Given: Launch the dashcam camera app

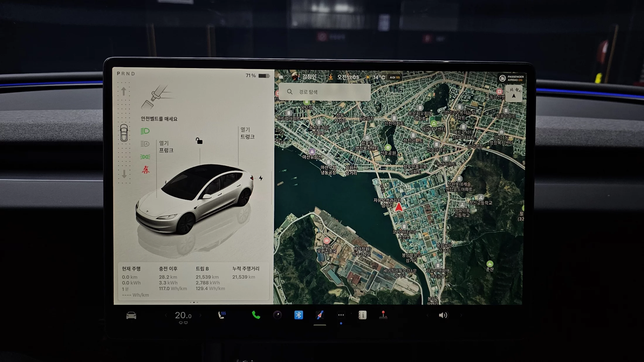Looking at the screenshot, I should tap(277, 315).
